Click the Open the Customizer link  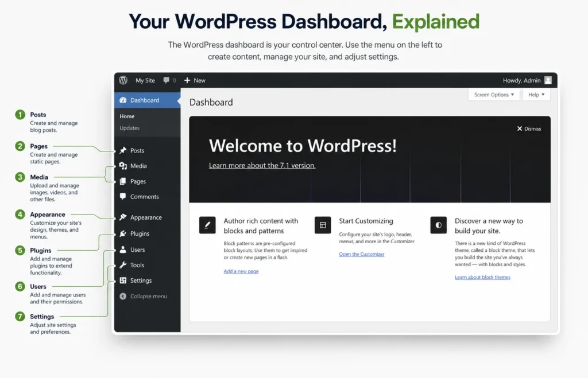pyautogui.click(x=362, y=254)
